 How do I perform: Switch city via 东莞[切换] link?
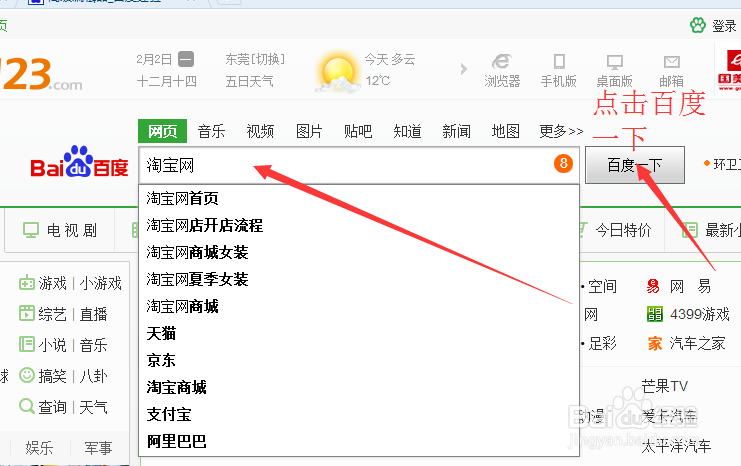coord(255,59)
